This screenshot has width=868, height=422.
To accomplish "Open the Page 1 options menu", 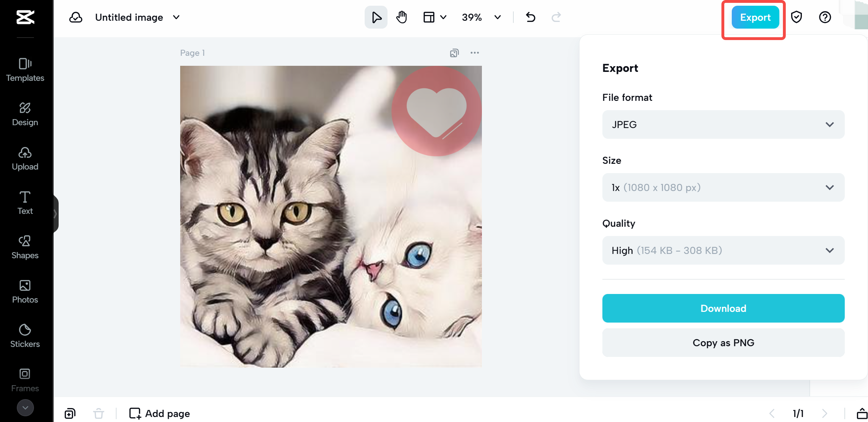I will tap(475, 53).
